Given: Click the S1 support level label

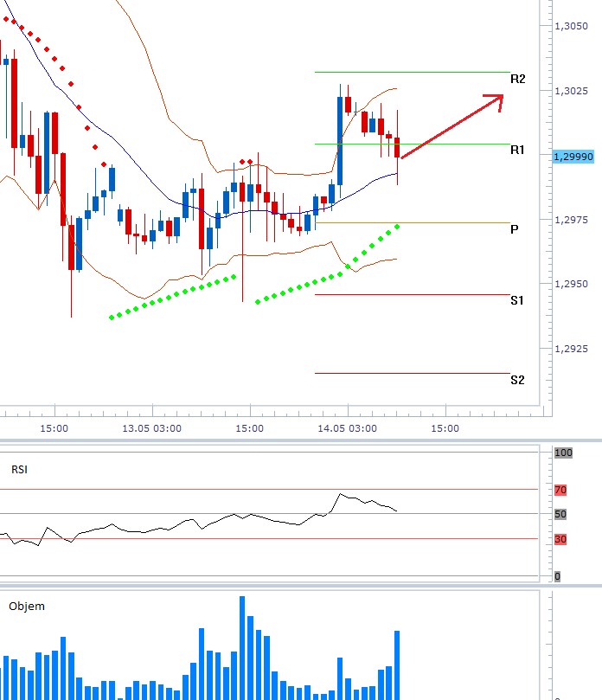Looking at the screenshot, I should (516, 300).
